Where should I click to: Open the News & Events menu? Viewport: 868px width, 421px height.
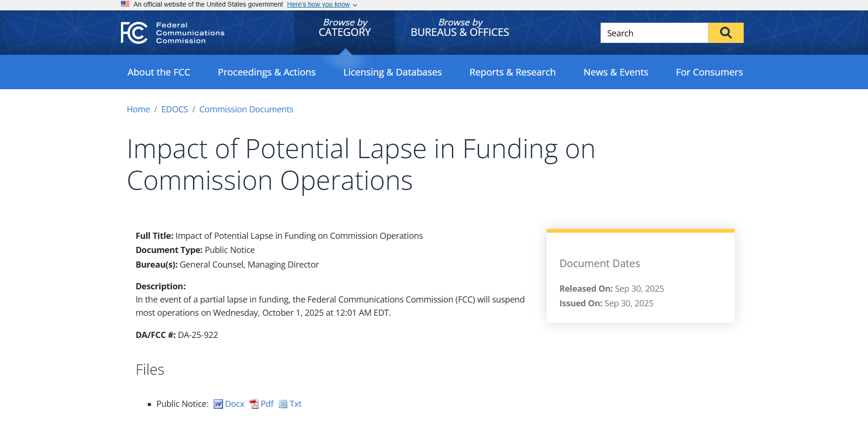616,72
